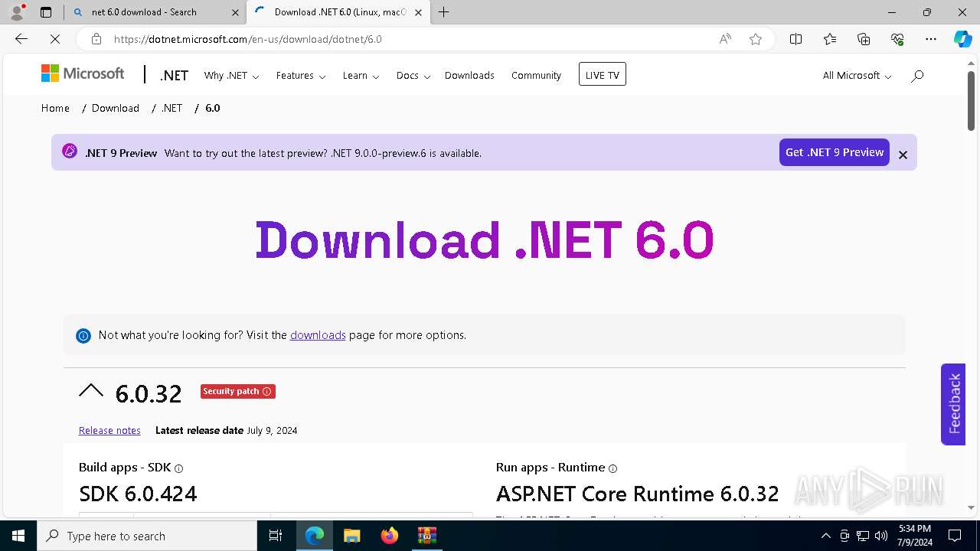This screenshot has width=980, height=551.
Task: Open split screen icon
Action: (795, 39)
